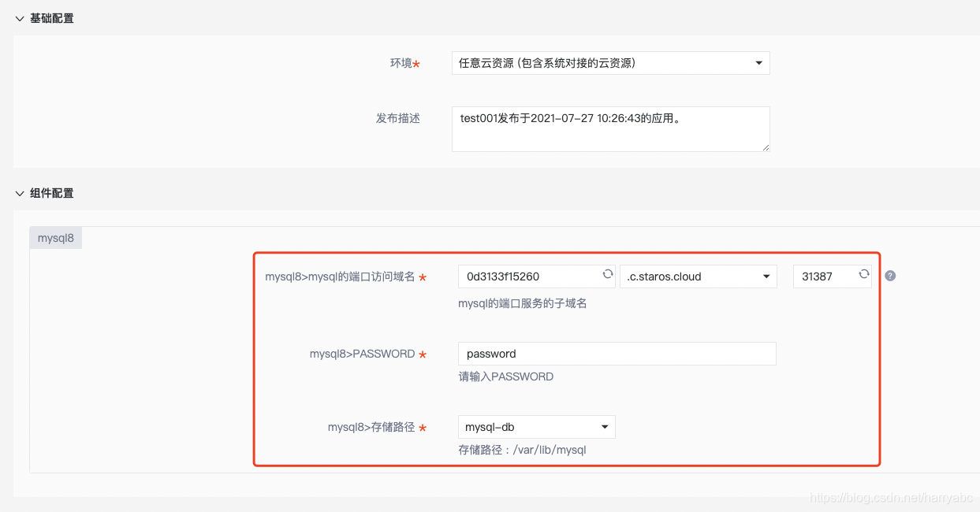
Task: Collapse the 组件配置 section
Action: tap(19, 193)
